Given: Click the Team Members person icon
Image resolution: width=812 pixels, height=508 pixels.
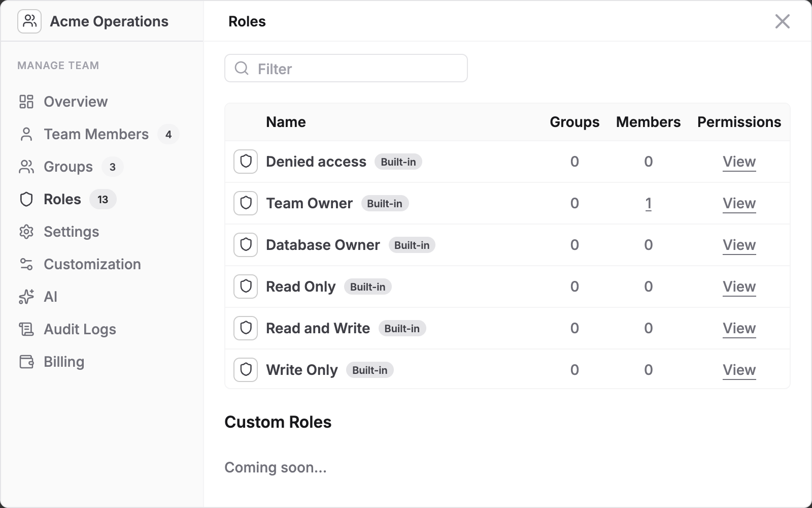Looking at the screenshot, I should [x=26, y=134].
